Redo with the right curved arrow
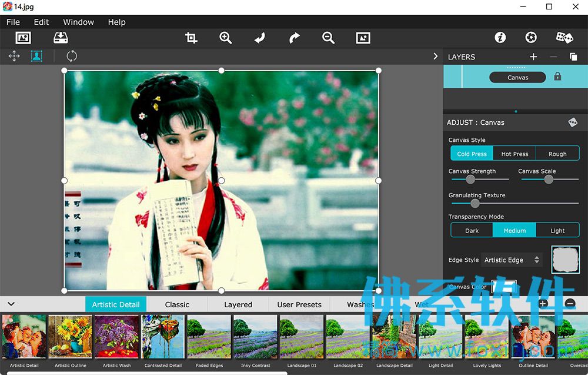The image size is (588, 375). (x=295, y=38)
